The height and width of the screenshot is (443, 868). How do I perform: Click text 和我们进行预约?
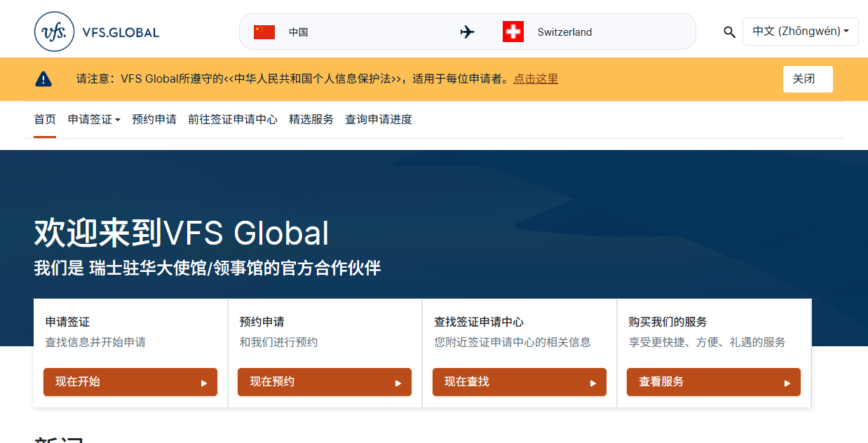pos(278,343)
